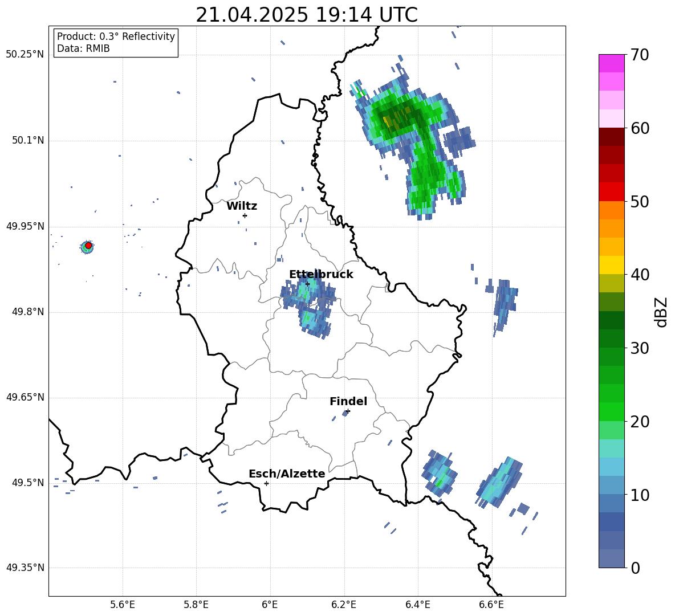Click the colorbar tick value 70

point(639,55)
